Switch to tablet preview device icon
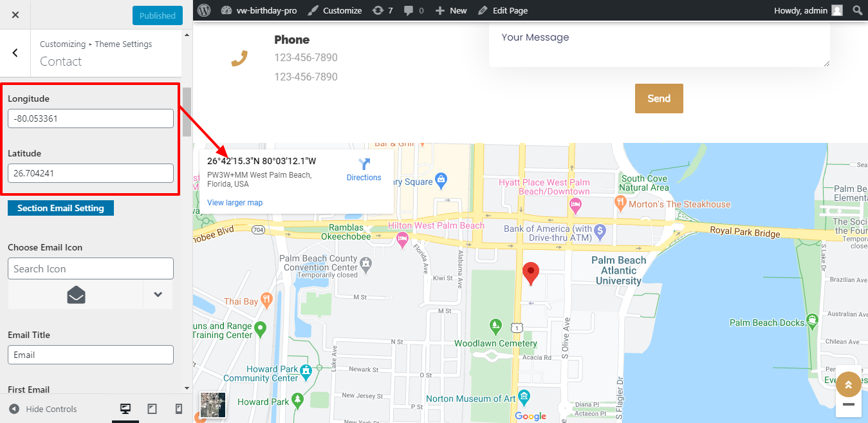The height and width of the screenshot is (423, 868). (152, 409)
